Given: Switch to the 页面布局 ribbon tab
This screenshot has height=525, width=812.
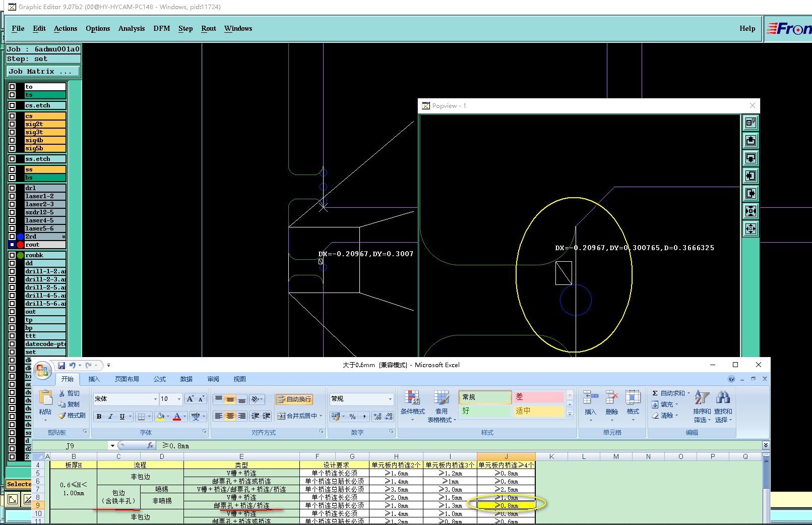Looking at the screenshot, I should [x=127, y=379].
